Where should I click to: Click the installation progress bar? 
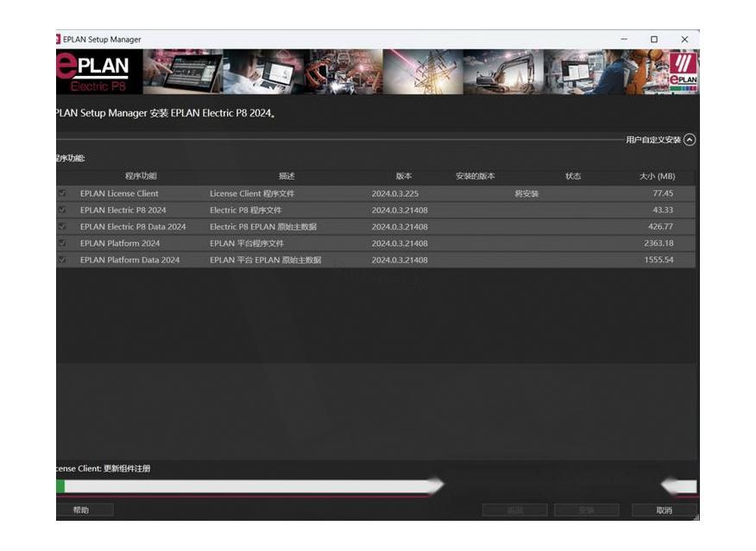click(250, 487)
